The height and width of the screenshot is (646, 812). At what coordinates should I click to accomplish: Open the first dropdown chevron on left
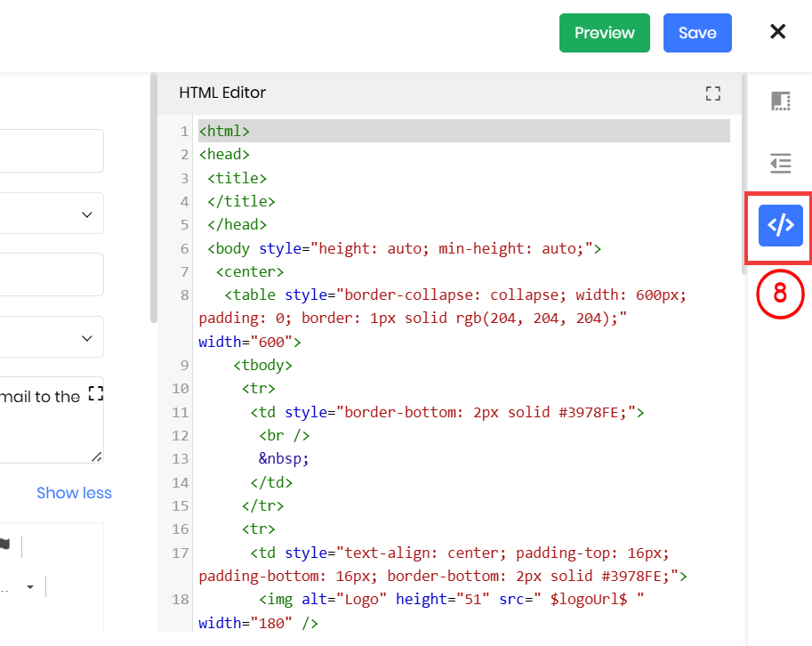[x=87, y=214]
